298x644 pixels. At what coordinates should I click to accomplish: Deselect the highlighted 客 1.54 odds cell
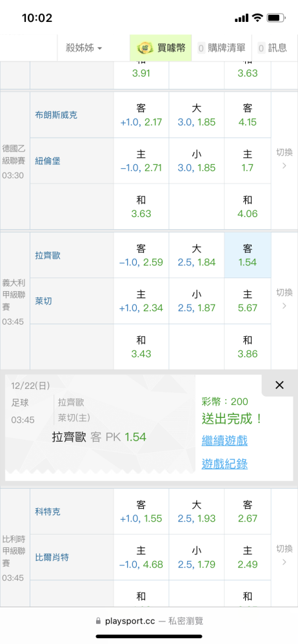point(248,255)
